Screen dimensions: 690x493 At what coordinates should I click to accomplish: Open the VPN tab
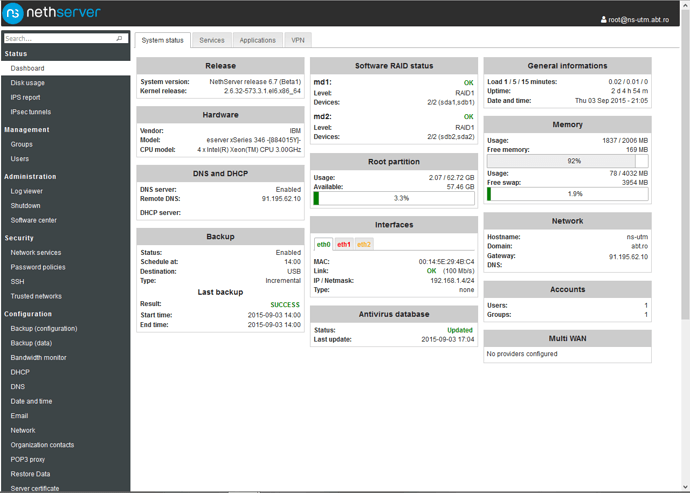pyautogui.click(x=298, y=40)
